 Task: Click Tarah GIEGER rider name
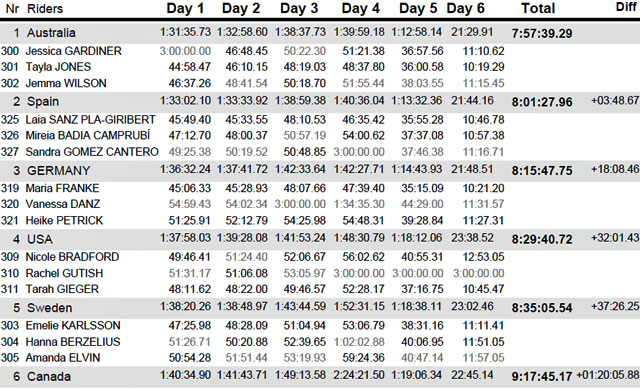coord(62,289)
